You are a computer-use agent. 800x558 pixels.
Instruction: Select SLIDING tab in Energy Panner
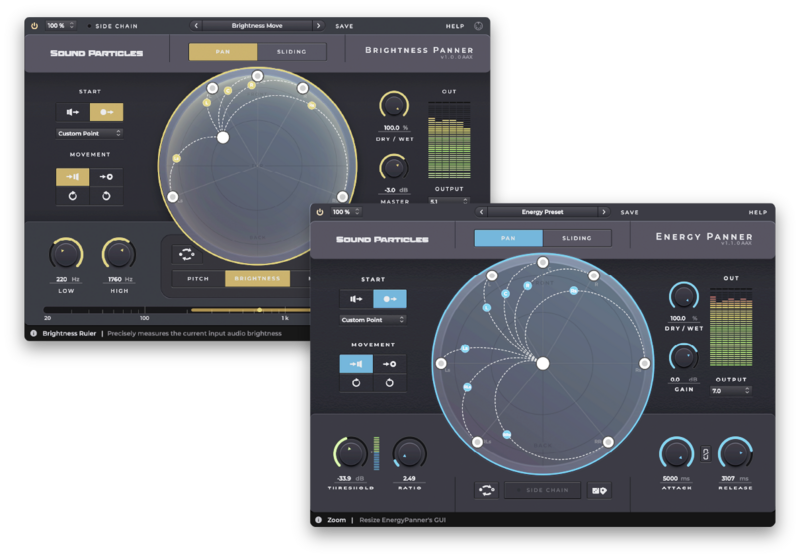click(x=577, y=238)
